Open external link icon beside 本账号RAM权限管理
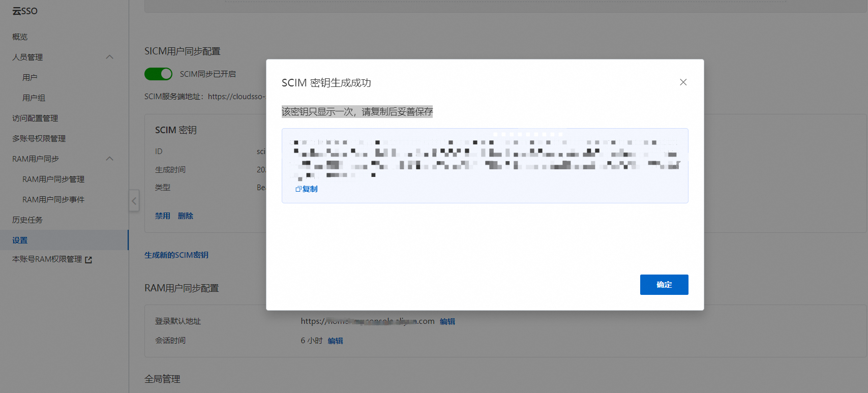This screenshot has height=393, width=868. pos(88,260)
